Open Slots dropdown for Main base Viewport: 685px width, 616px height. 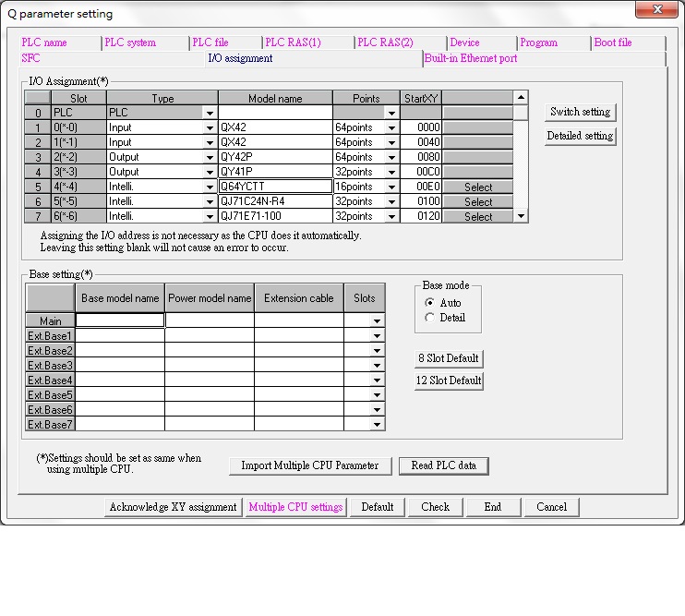pyautogui.click(x=377, y=321)
